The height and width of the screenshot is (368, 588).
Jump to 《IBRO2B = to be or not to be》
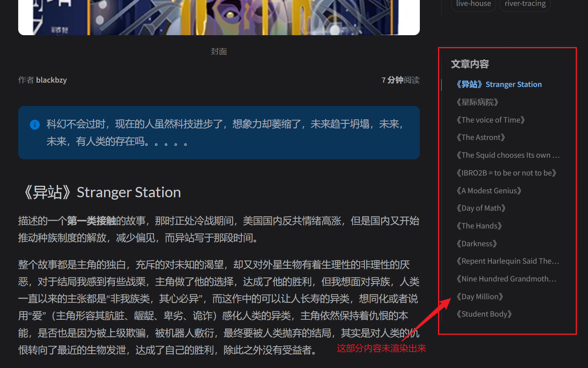pos(506,173)
